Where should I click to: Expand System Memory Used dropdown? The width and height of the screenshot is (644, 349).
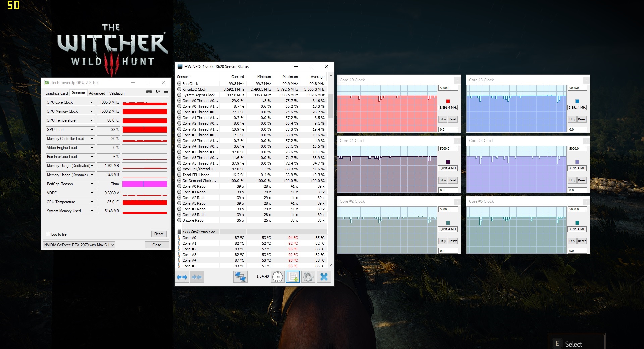(92, 211)
